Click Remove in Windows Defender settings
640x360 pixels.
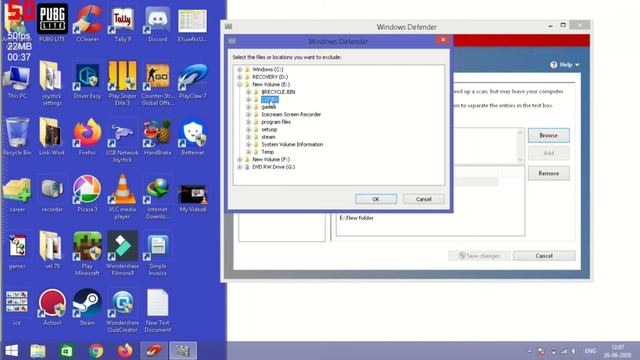coord(549,173)
